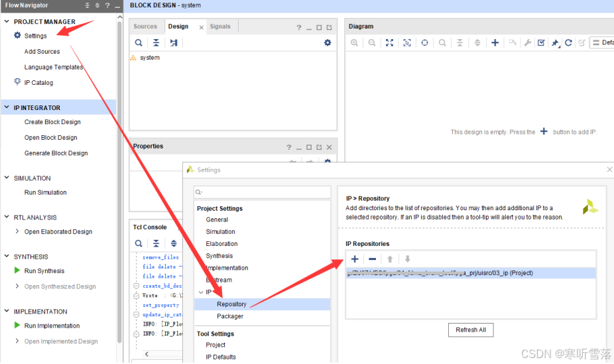
Task: Search in the Design panel
Action: [139, 42]
